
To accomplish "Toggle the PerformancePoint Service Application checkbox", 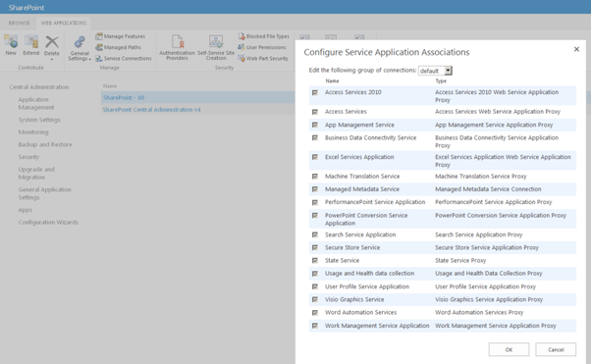I will [315, 202].
